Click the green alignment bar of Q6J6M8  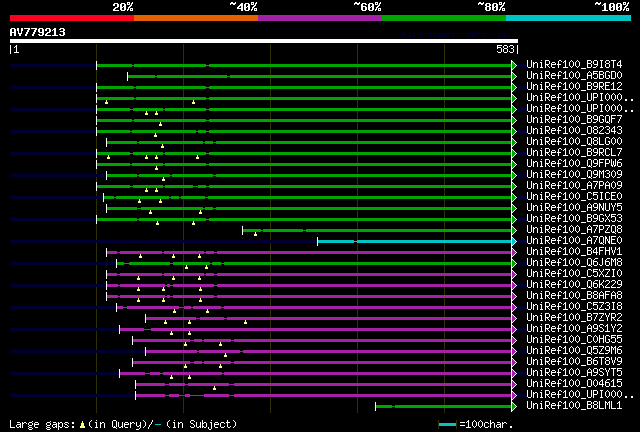point(314,264)
